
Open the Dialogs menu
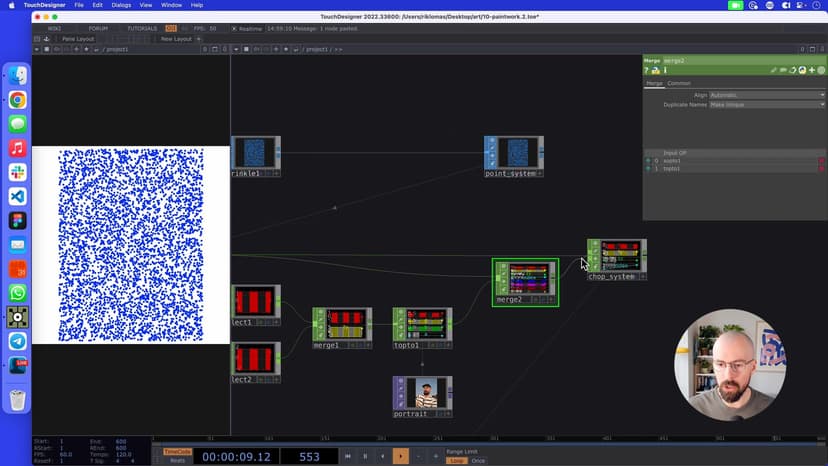tap(121, 5)
